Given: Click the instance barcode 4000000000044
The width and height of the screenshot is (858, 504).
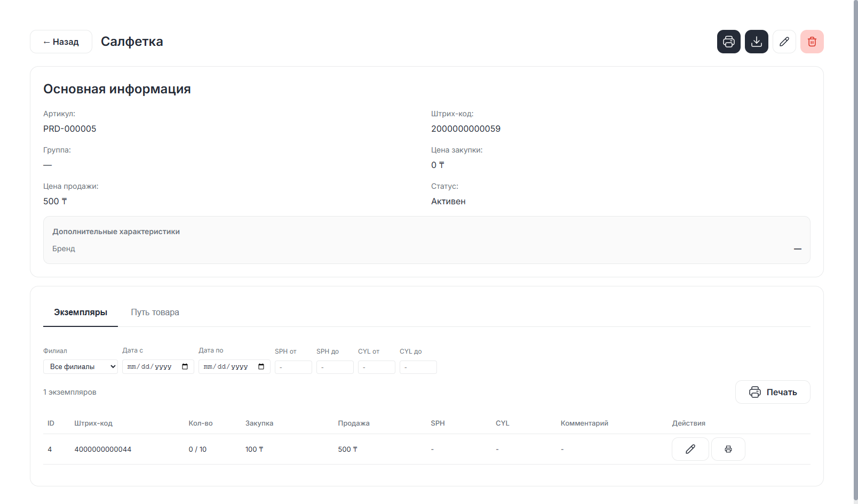Looking at the screenshot, I should pos(103,450).
